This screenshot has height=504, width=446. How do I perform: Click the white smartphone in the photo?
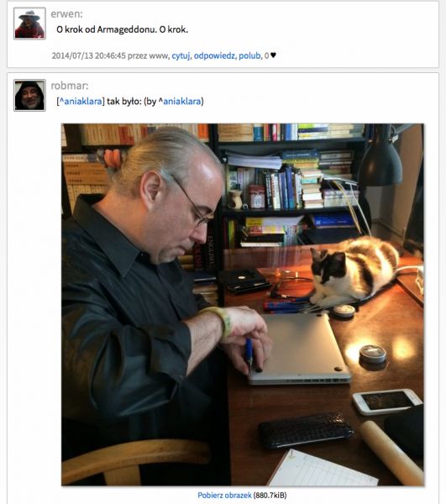pos(387,402)
